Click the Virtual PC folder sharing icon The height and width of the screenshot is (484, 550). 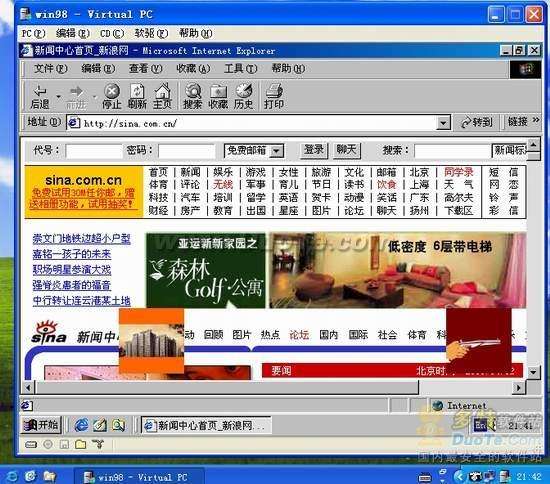click(x=80, y=445)
